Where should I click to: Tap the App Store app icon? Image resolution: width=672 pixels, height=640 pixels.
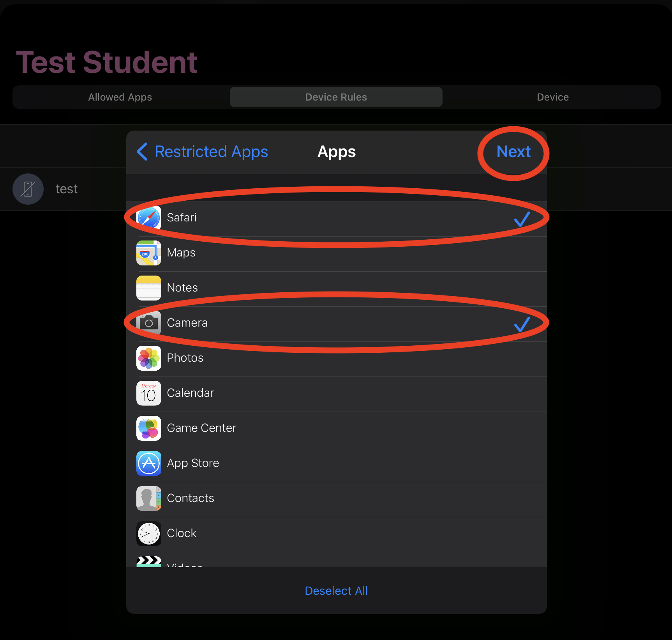point(149,463)
